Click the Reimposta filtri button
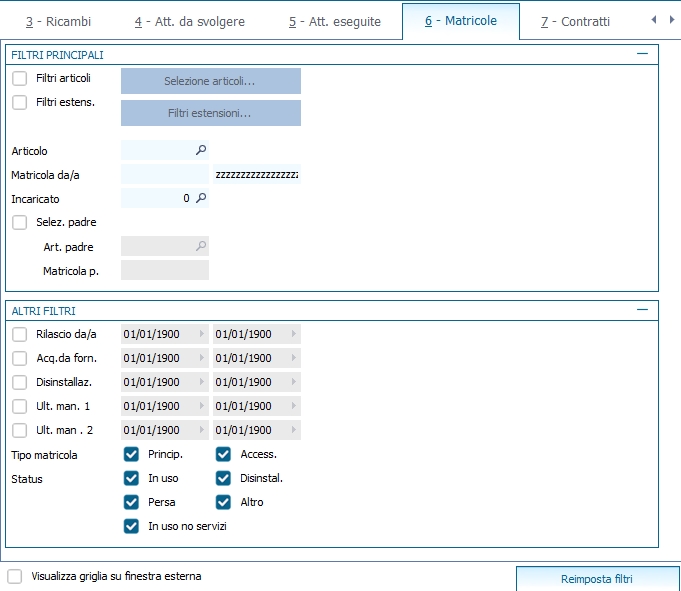Viewport: 681px width, 591px height. pos(597,578)
